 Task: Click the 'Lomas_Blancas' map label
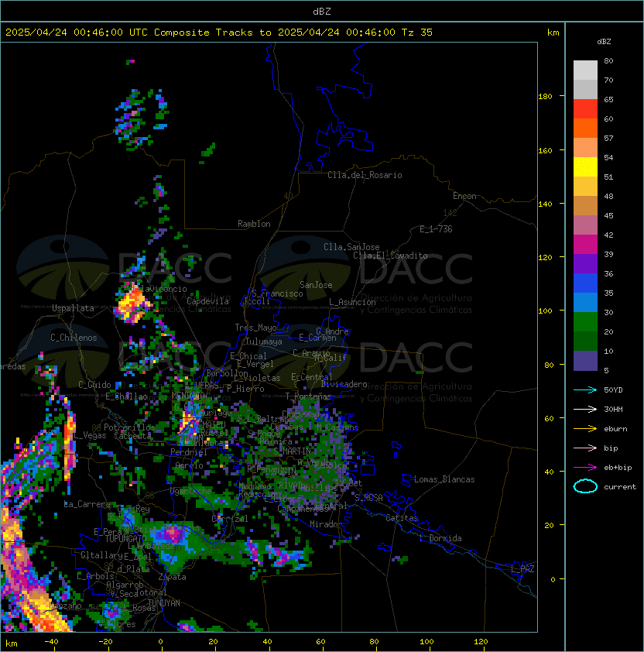coord(444,479)
